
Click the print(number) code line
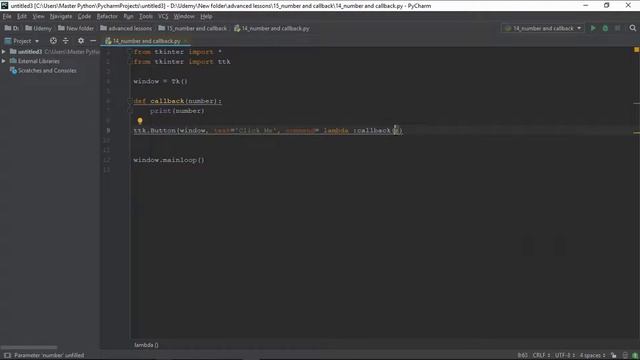(x=177, y=111)
